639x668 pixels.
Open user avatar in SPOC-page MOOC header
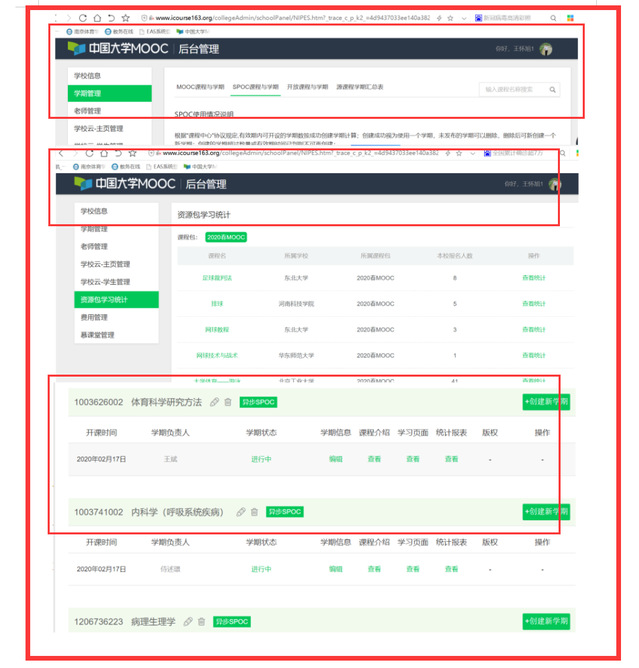546,49
